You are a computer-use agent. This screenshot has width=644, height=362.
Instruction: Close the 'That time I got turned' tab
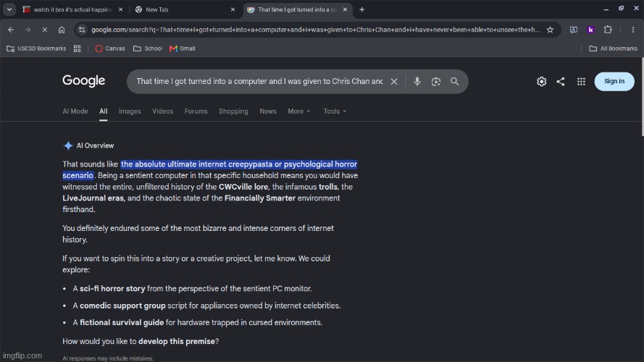[345, 9]
